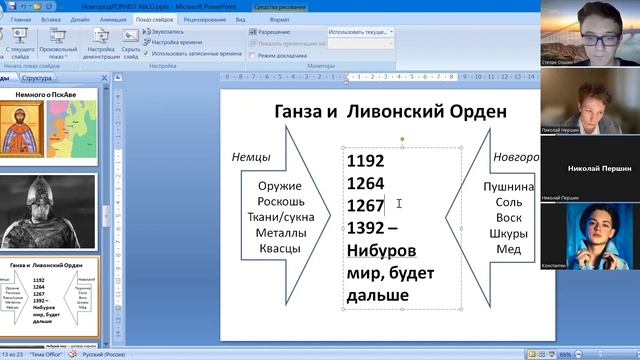Click the slide counter '13 из 23'
Viewport: 640px width, 360px height.
[x=12, y=354]
